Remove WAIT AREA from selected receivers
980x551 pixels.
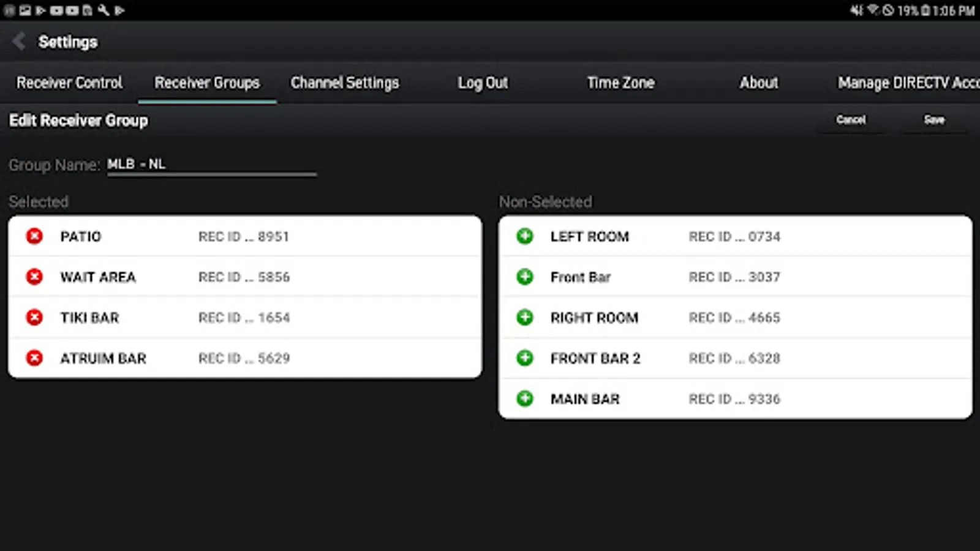coord(34,277)
